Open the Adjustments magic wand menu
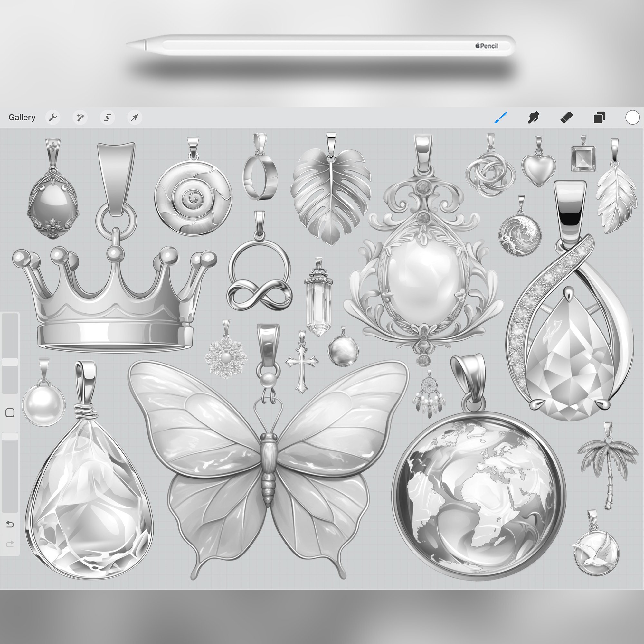Image resolution: width=644 pixels, height=644 pixels. (80, 117)
